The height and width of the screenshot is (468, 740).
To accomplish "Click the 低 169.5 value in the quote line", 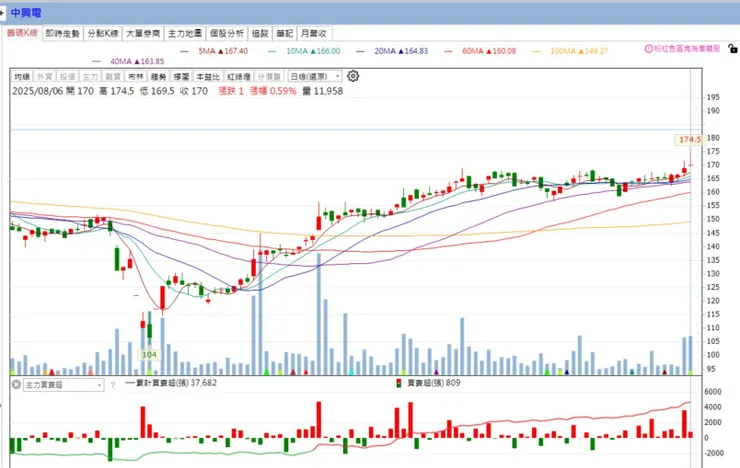I will 157,91.
